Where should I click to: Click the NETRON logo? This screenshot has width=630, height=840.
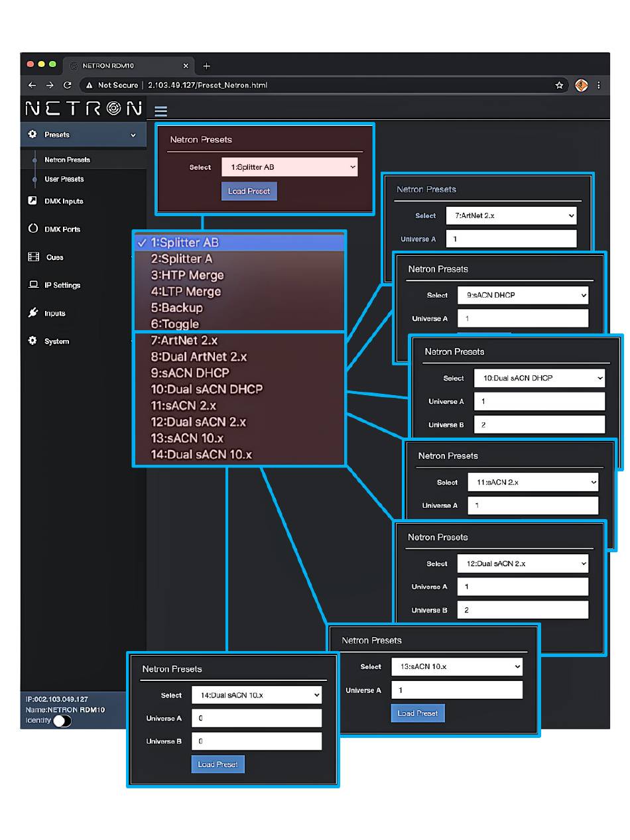click(83, 107)
